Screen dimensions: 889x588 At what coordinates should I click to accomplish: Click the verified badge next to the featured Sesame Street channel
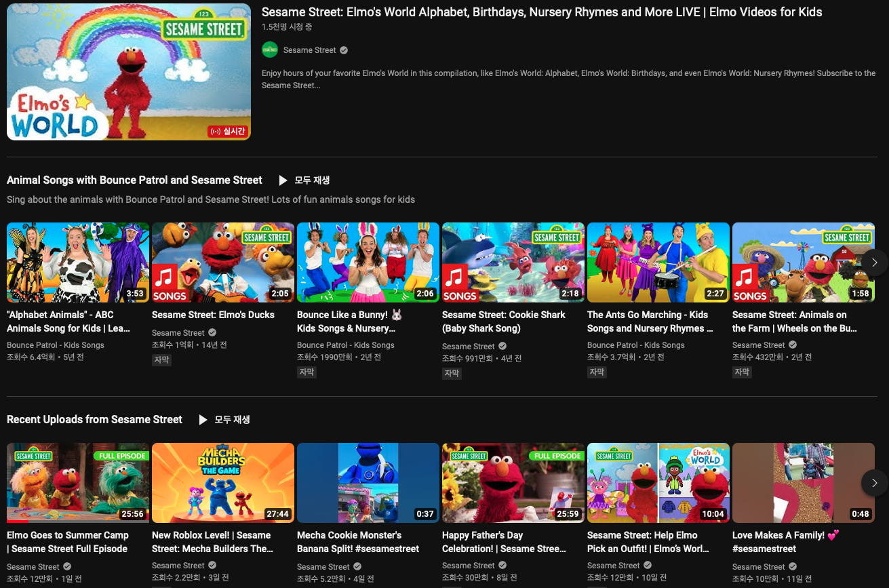pos(344,50)
